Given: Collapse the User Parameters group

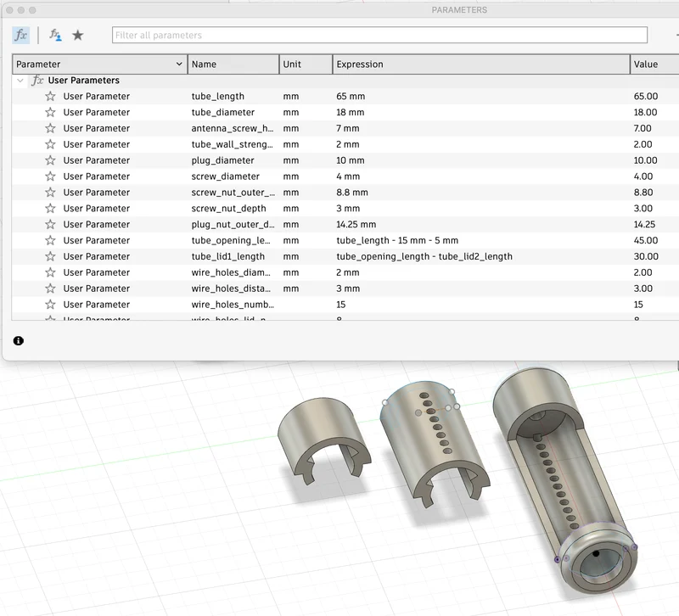Looking at the screenshot, I should (20, 80).
